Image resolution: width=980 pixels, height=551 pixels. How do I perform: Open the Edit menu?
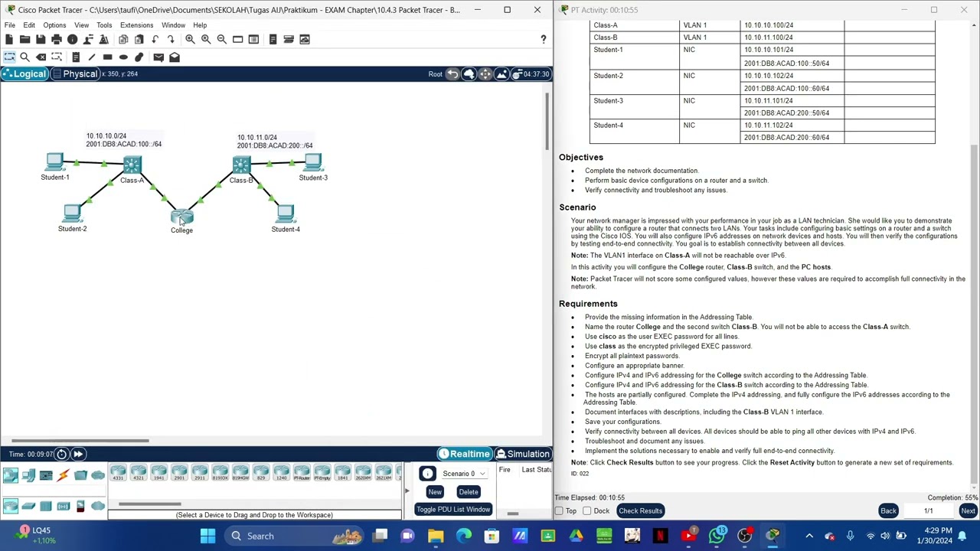[x=29, y=25]
